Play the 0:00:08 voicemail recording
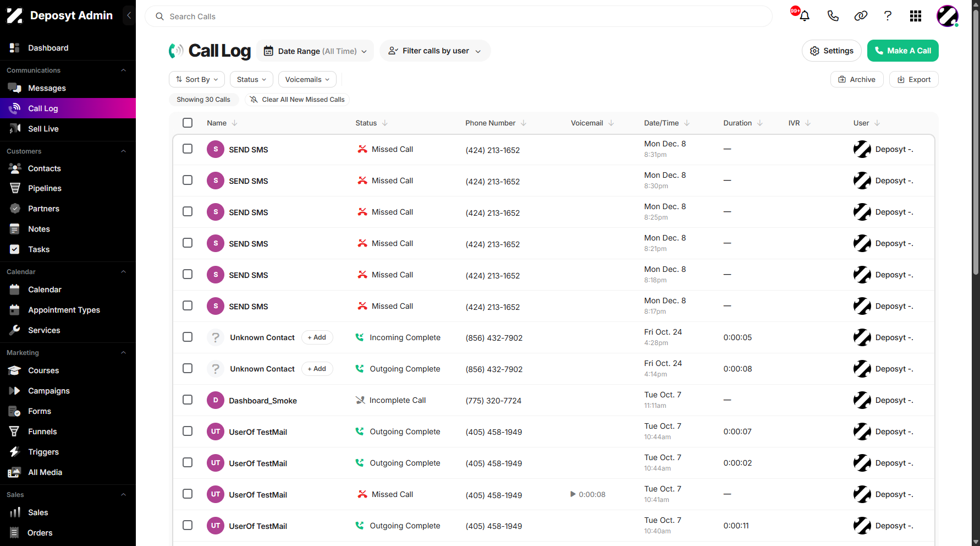This screenshot has width=980, height=546. pos(573,494)
